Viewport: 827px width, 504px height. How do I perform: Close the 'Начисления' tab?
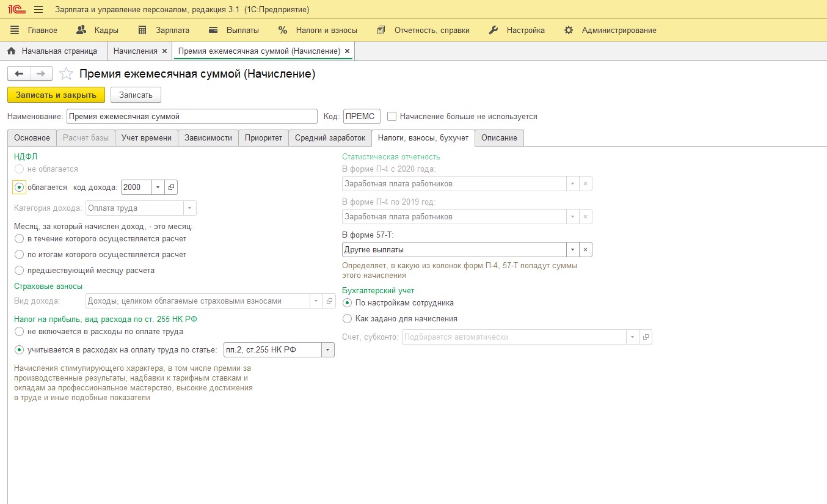pos(164,51)
